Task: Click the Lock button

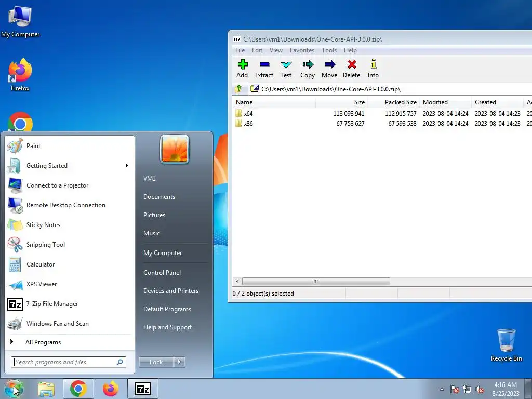Action: 156,362
